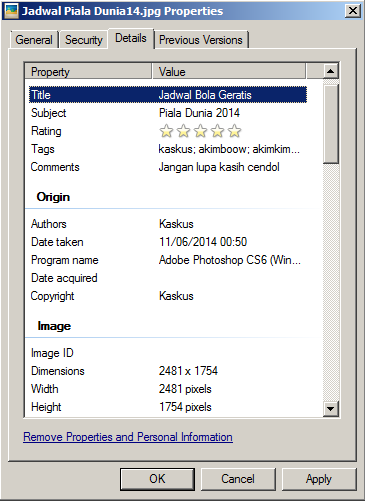Click the Comments property label
Viewport: 365px width, 501px height.
click(55, 167)
